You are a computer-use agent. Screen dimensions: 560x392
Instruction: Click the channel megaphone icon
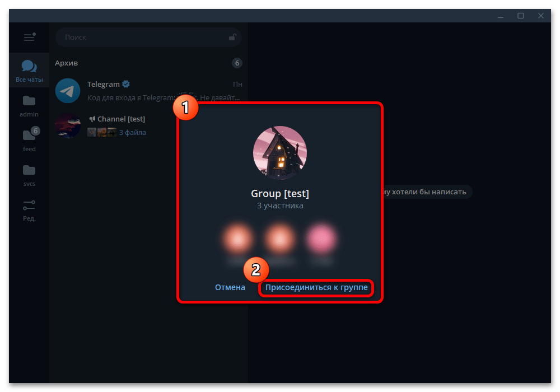[92, 119]
